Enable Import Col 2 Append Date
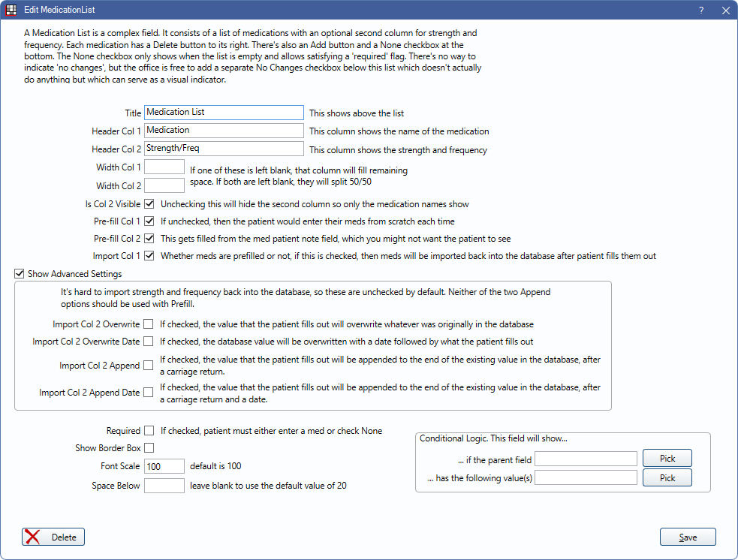 (x=149, y=392)
